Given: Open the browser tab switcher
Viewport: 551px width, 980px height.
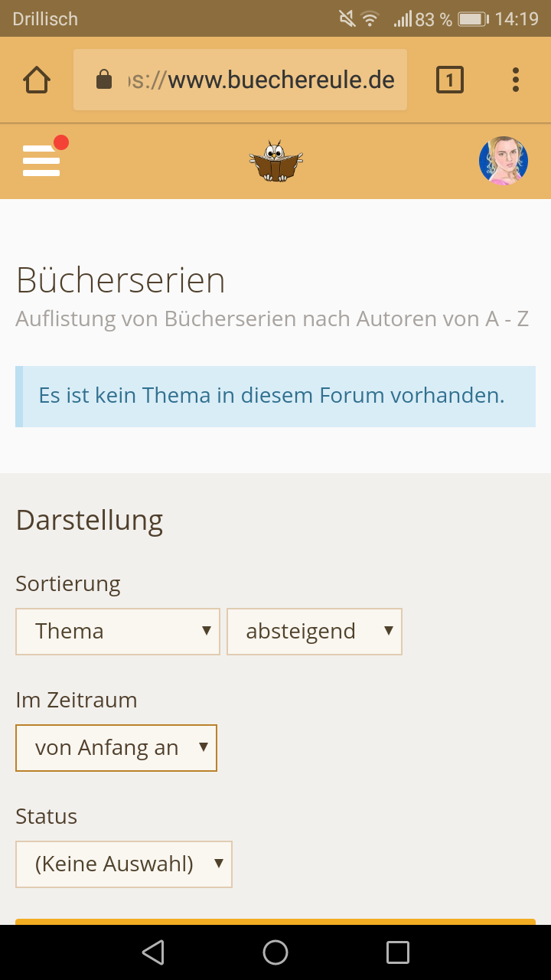Looking at the screenshot, I should click(450, 80).
